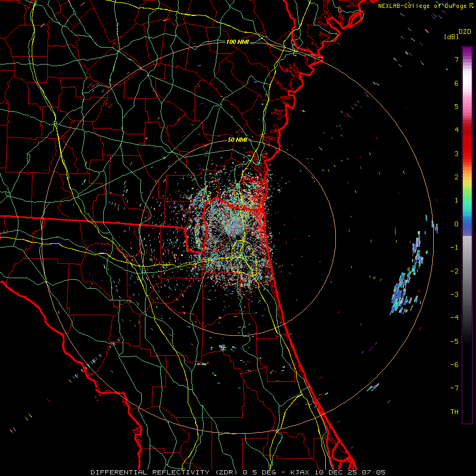This screenshot has width=476, height=476.
Task: Click the -3 value on color scale
Action: (x=454, y=295)
